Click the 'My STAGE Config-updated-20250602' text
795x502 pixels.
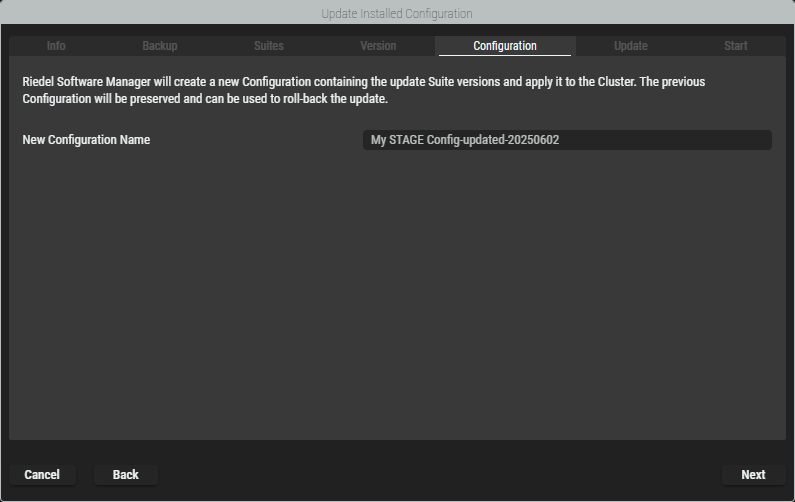tap(465, 140)
